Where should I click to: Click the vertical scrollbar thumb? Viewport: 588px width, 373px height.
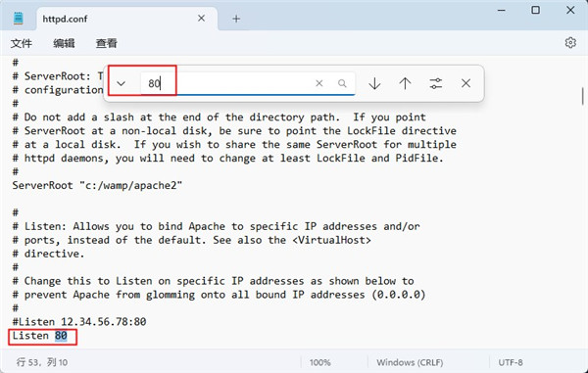(582, 97)
